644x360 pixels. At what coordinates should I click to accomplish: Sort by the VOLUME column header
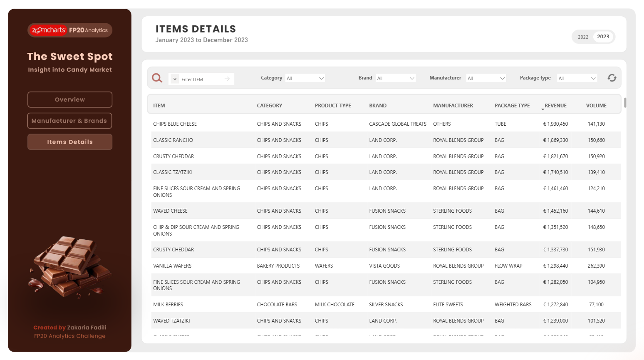(x=596, y=106)
